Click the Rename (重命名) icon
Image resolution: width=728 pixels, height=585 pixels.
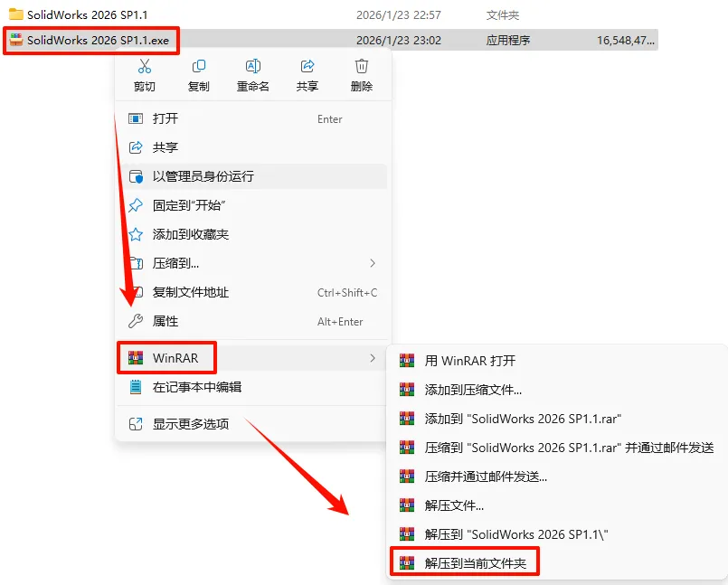pyautogui.click(x=252, y=66)
